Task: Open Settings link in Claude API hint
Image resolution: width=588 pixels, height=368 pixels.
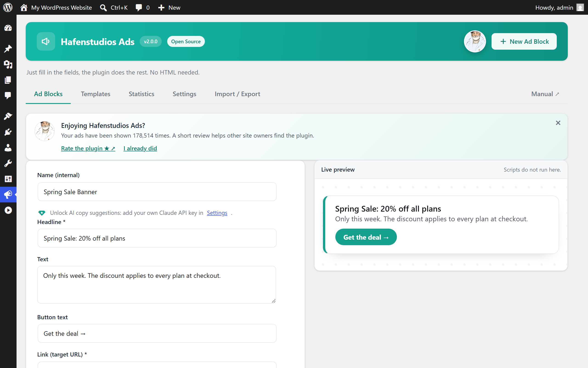Action: pos(217,213)
